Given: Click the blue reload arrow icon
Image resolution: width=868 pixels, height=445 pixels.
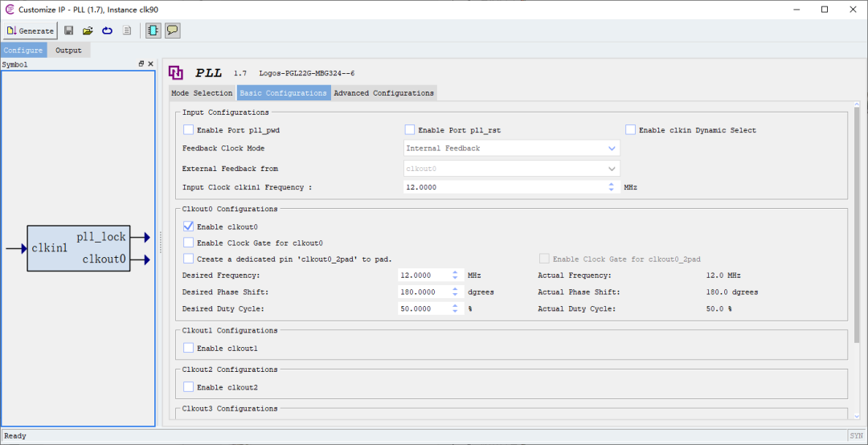Looking at the screenshot, I should 107,31.
